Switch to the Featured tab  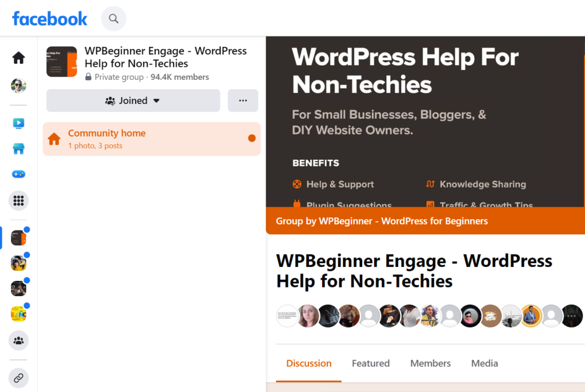[x=371, y=363]
